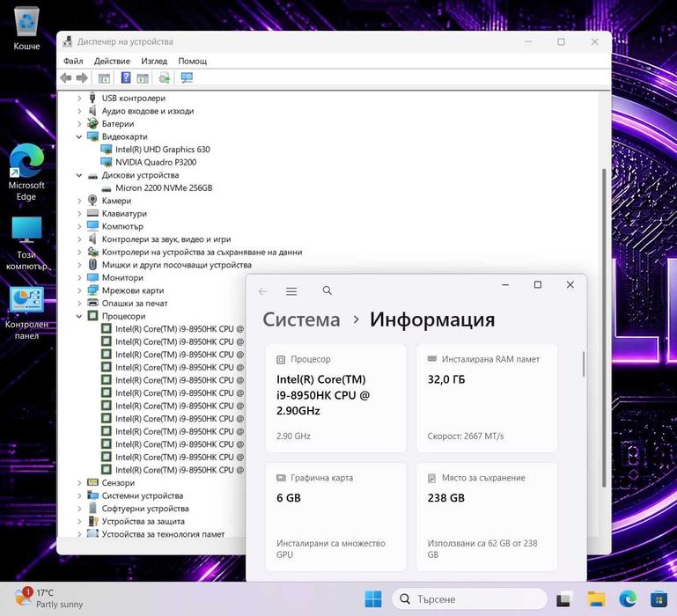
Task: Click the Контролери за звук speaker icon
Action: [x=92, y=238]
